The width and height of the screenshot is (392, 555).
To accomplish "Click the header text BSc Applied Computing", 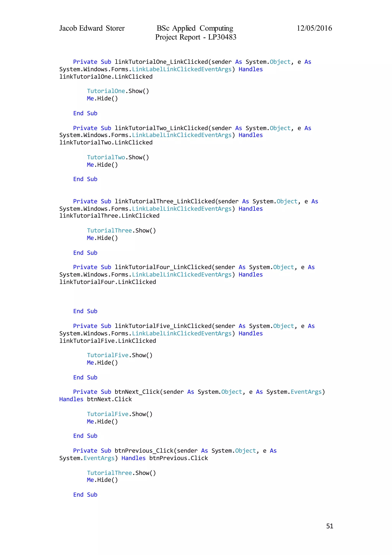I will [195, 29].
